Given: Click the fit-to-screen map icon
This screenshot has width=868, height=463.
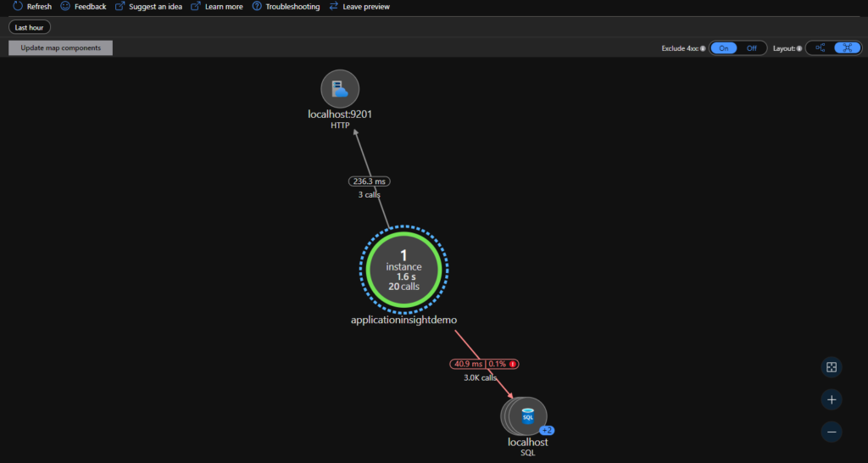Looking at the screenshot, I should [832, 367].
